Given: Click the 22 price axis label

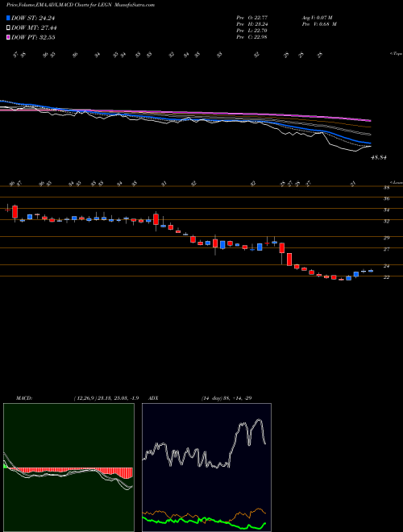Looking at the screenshot, I should [x=386, y=277].
